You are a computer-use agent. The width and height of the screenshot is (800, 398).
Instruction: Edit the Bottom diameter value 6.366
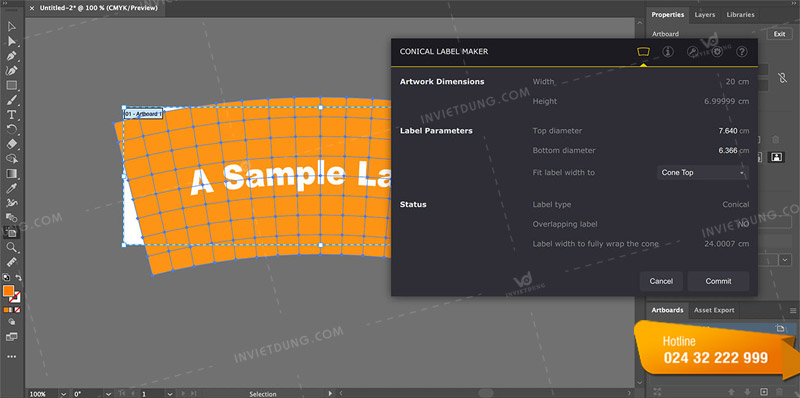pos(728,151)
